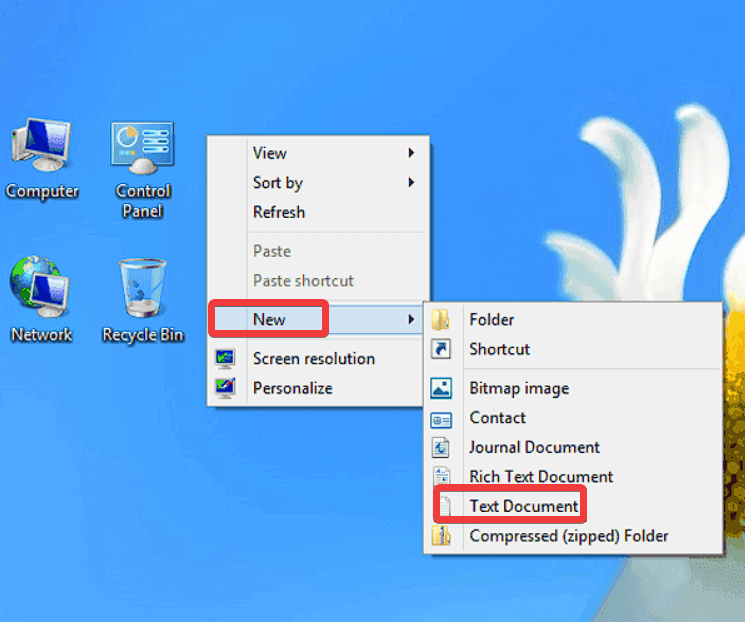745x622 pixels.
Task: Click the Bitmap image icon
Action: (441, 388)
